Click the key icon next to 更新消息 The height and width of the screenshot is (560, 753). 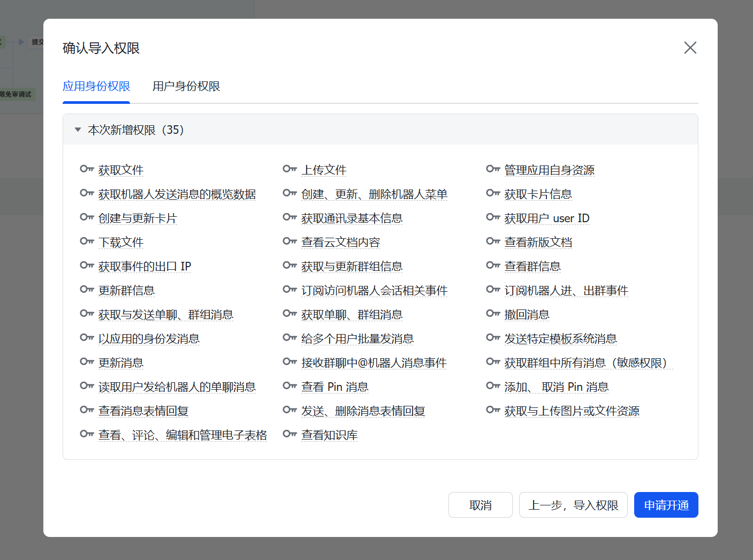(87, 362)
